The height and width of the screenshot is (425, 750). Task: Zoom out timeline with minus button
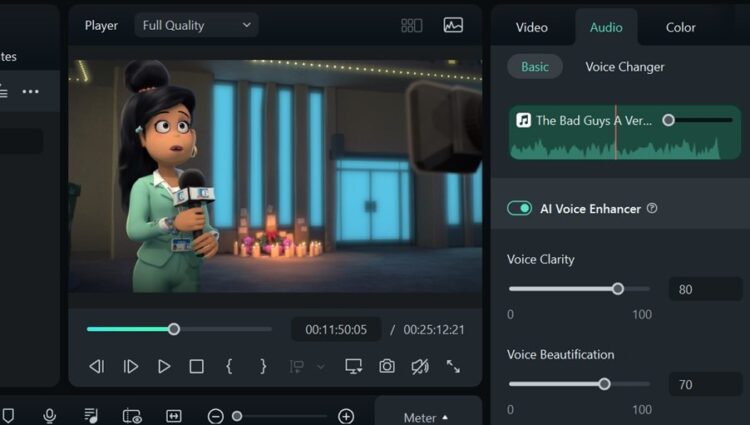215,416
